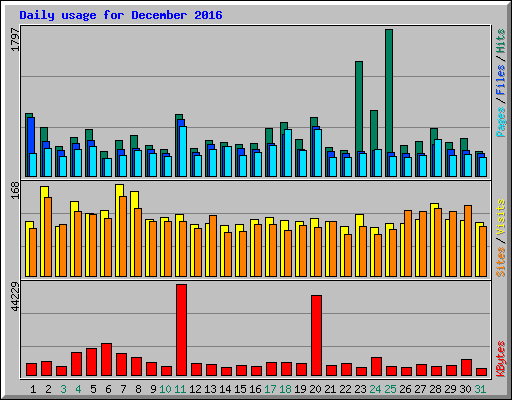Click the green 'Hits' legend label
The width and height of the screenshot is (512, 400).
[x=501, y=41]
